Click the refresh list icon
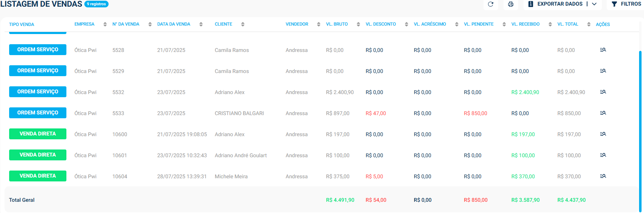 tap(490, 4)
